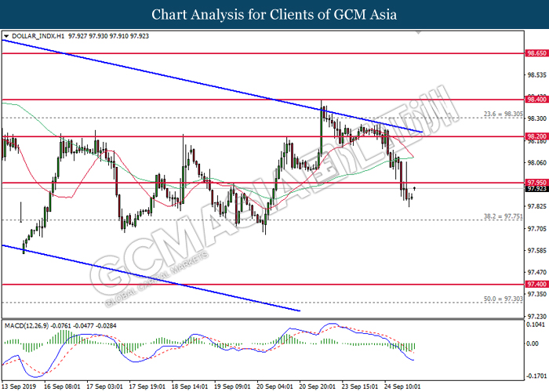Click the 16 Sep 08:01 time label
549x392 pixels.
62,387
